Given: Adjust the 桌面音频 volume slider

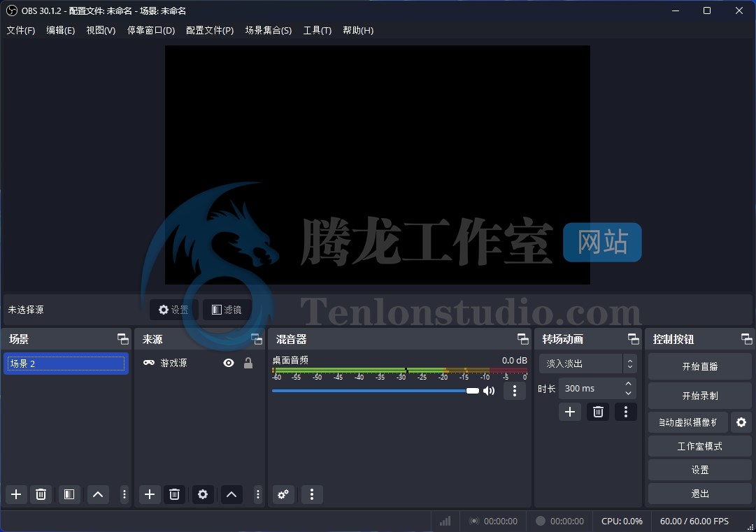Looking at the screenshot, I should 376,391.
